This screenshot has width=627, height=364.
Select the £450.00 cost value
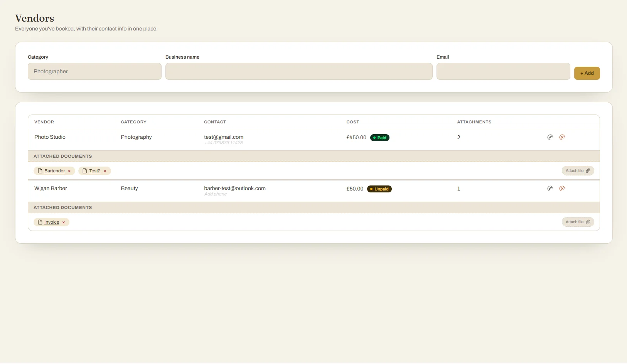[356, 137]
